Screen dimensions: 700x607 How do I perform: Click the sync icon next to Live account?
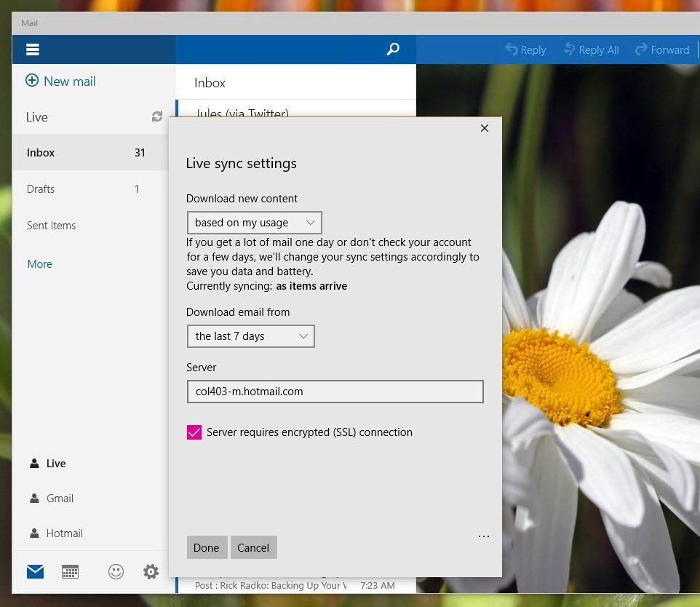tap(156, 116)
